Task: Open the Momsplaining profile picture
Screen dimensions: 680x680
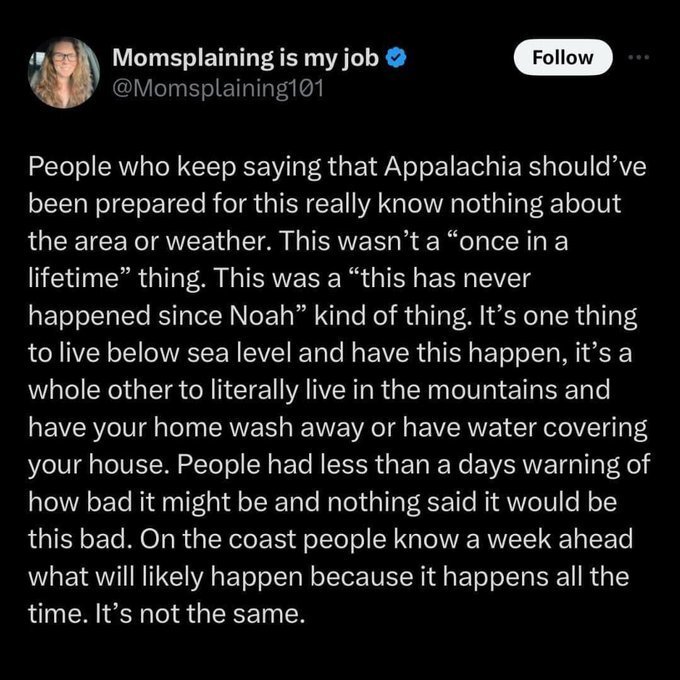Action: [x=65, y=72]
